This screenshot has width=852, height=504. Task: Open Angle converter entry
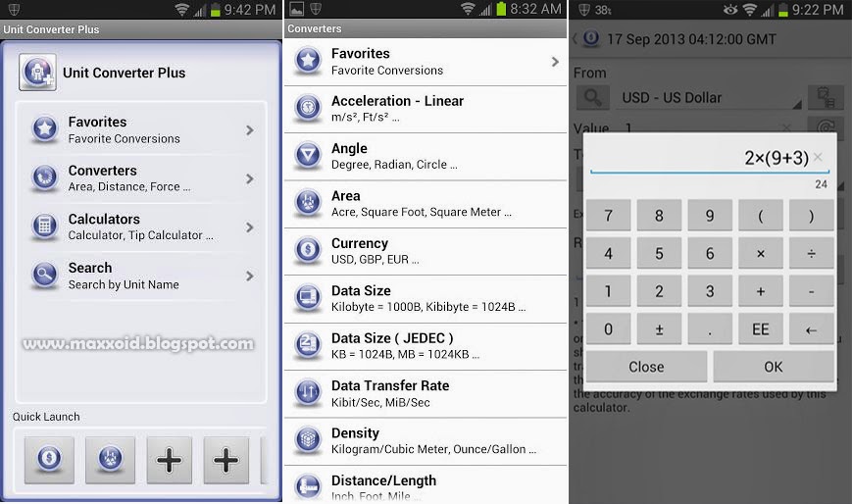pos(426,156)
